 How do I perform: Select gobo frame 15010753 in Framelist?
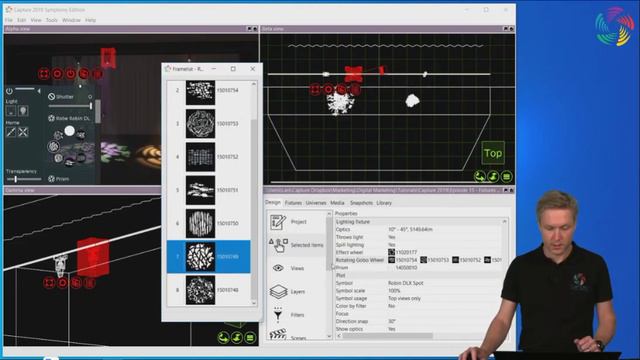tap(208, 124)
